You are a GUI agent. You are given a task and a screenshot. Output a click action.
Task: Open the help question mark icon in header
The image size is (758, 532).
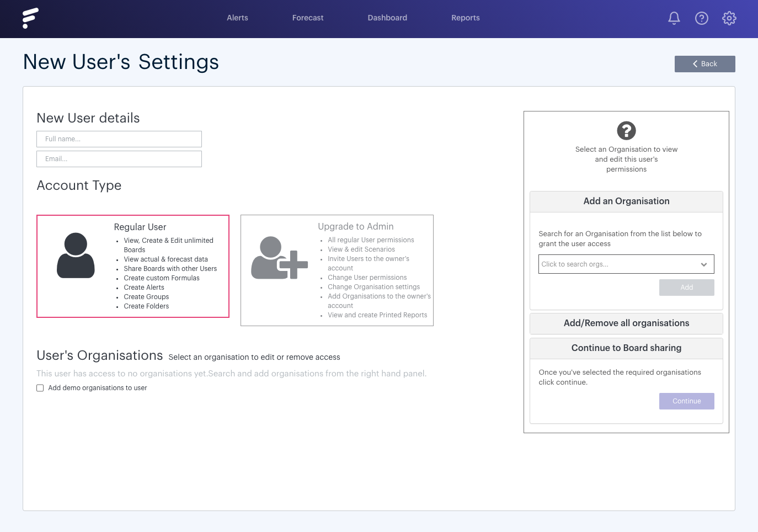point(701,18)
